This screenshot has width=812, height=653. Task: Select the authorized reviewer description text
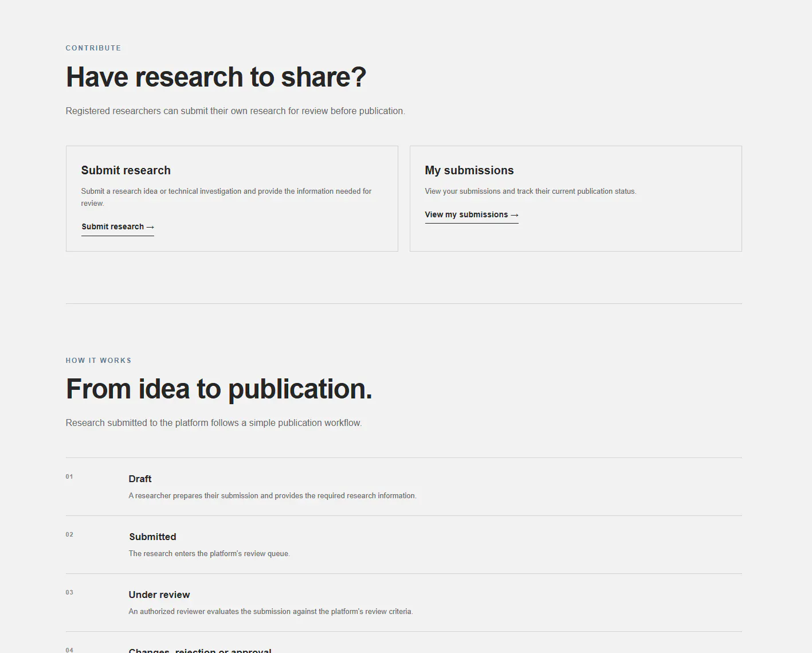271,611
